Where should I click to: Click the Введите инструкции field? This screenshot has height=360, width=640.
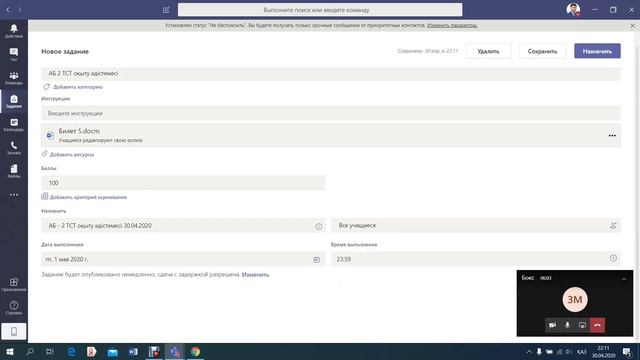click(331, 113)
